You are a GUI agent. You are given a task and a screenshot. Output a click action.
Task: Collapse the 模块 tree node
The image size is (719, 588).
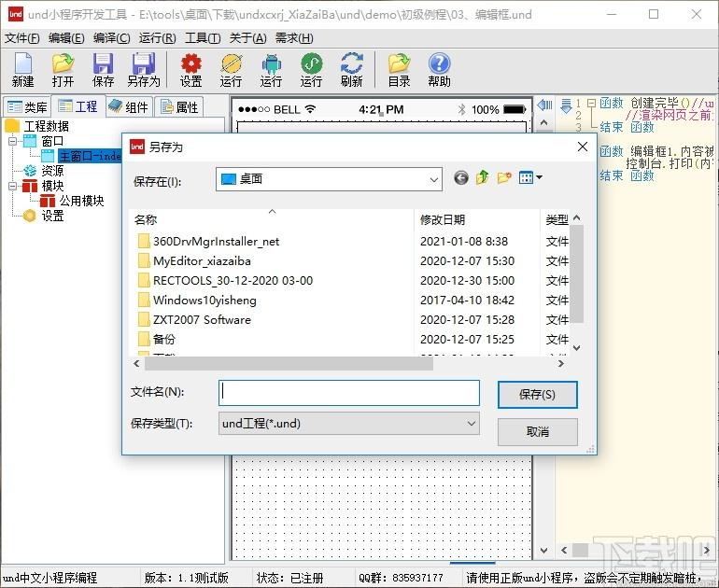[12, 186]
